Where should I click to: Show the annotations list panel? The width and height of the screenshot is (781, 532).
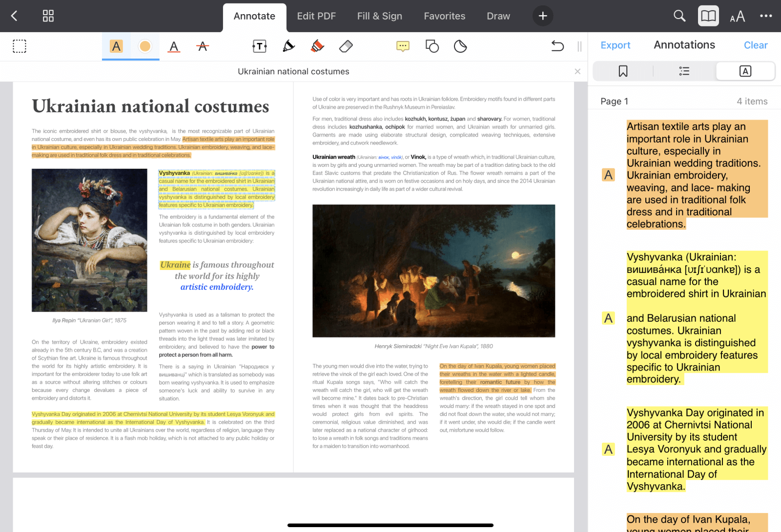pos(745,71)
